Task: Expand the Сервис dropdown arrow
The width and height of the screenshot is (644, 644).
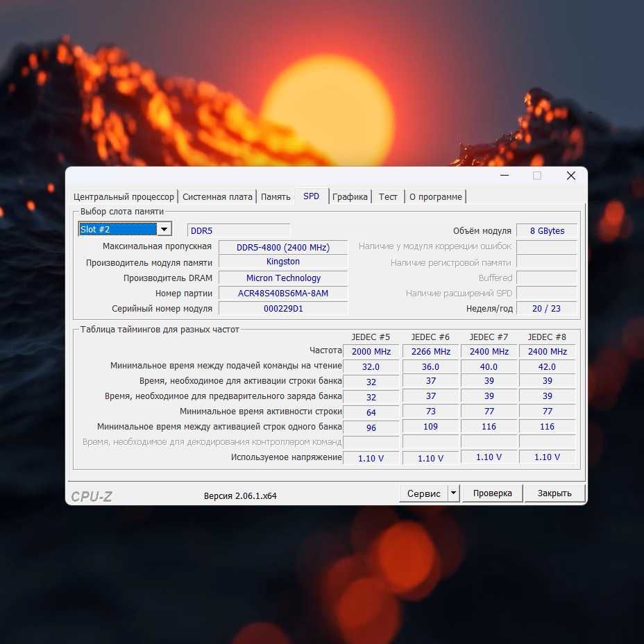Action: click(x=453, y=493)
